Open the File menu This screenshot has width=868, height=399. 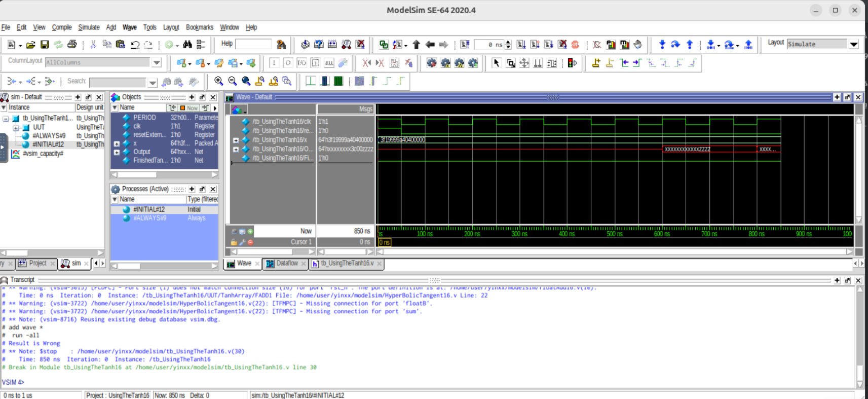pyautogui.click(x=6, y=27)
